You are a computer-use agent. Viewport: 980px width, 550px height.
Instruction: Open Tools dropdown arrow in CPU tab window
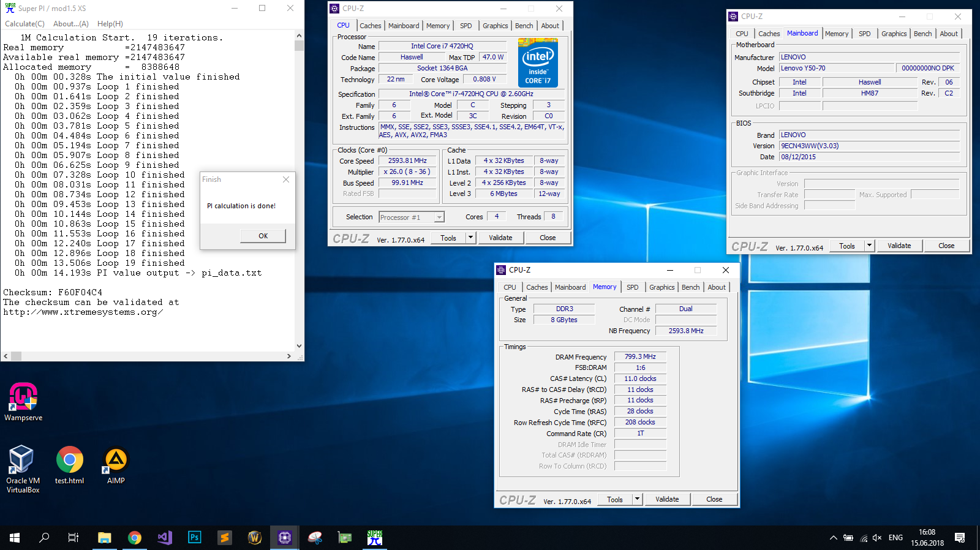[x=470, y=238]
